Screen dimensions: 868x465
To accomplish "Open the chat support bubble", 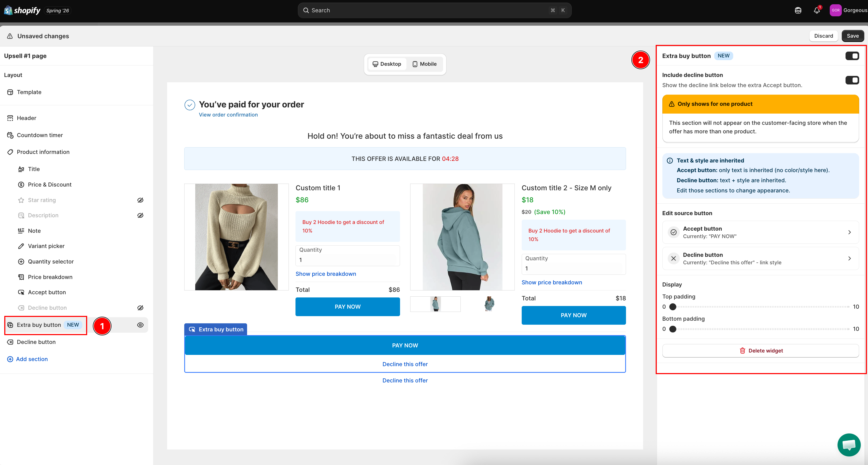I will pos(849,444).
